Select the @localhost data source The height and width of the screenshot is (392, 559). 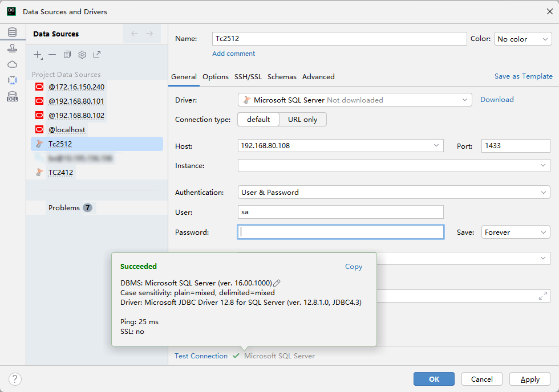pos(67,129)
